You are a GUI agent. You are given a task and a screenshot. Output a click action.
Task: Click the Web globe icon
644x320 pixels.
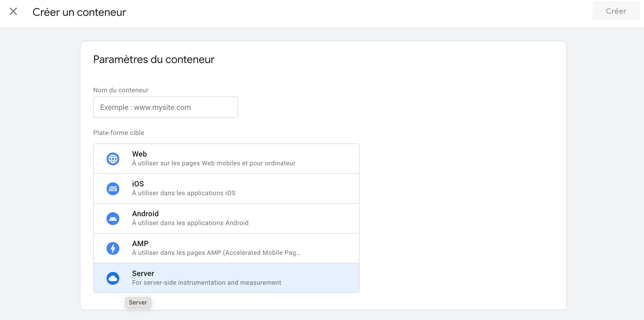click(113, 159)
